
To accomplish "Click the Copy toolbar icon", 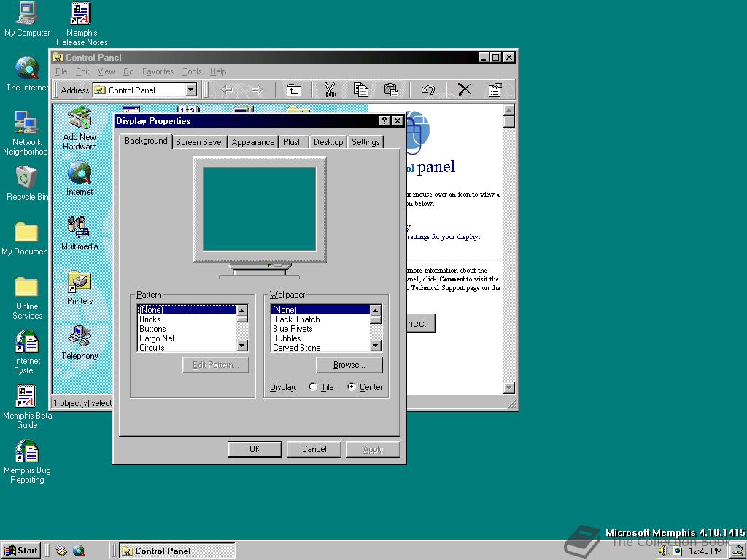I will click(x=360, y=90).
